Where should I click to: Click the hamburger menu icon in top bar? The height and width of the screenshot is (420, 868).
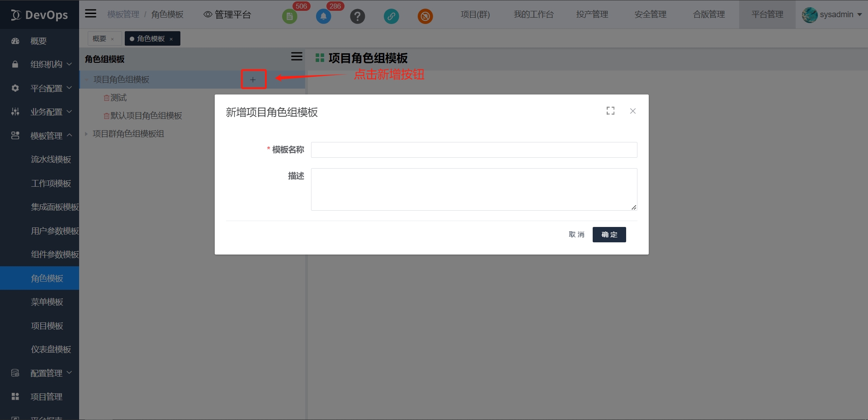(91, 14)
